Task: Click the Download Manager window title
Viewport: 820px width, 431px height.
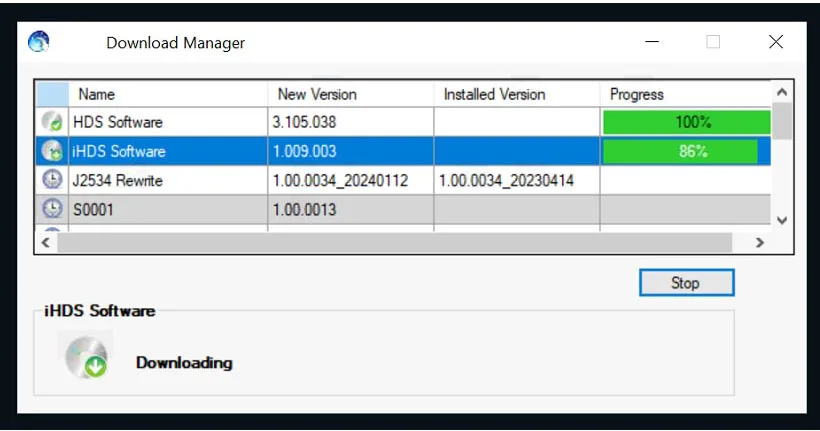Action: click(x=176, y=43)
